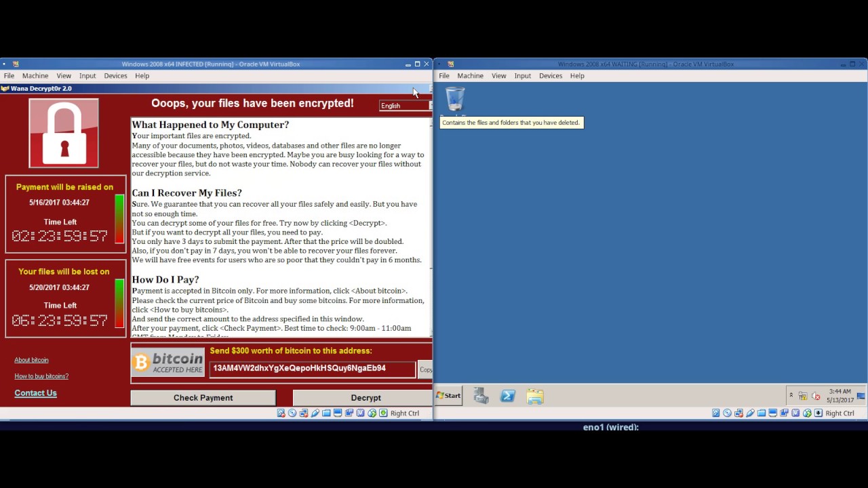Open the Contact Us link

click(35, 393)
